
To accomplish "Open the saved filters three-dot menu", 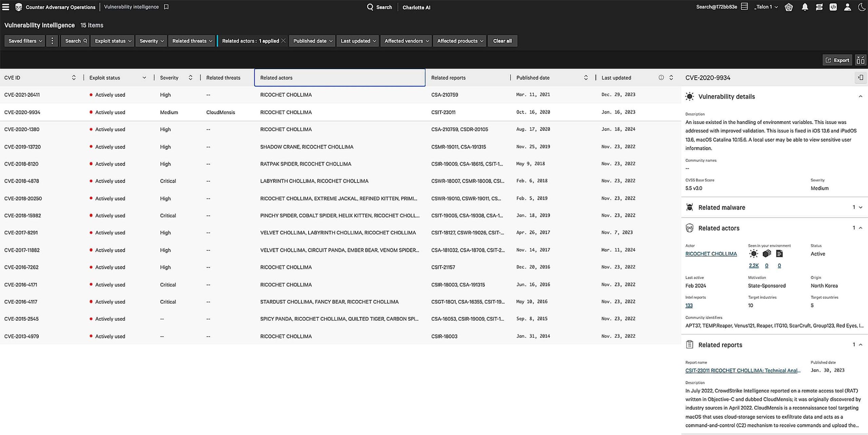I will click(52, 41).
